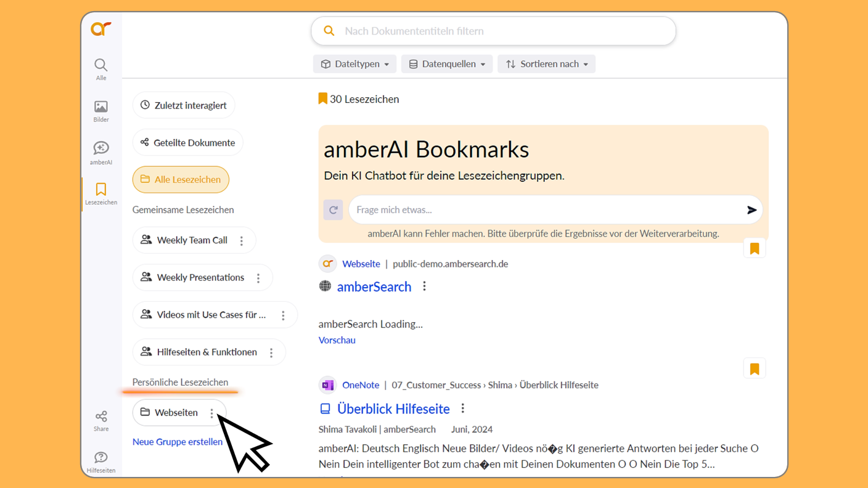
Task: Open the Sortieren nach dropdown
Action: click(546, 64)
